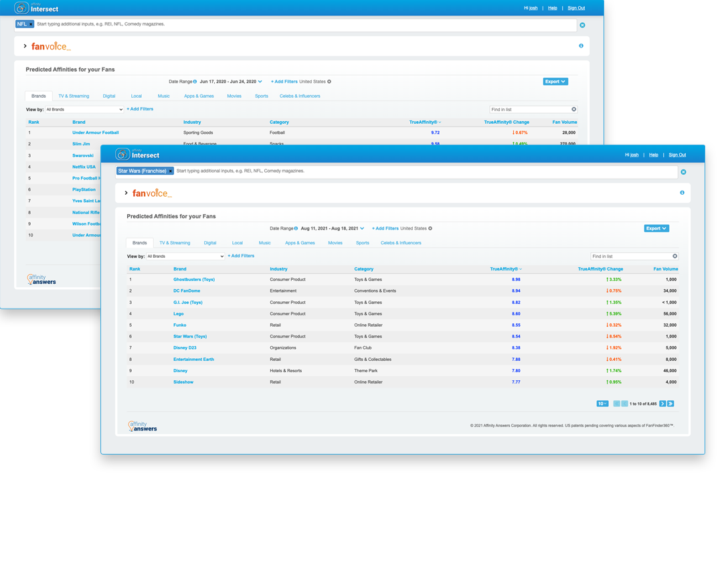The width and height of the screenshot is (728, 561).
Task: Open the fanvoice info icon in front window
Action: coord(682,193)
